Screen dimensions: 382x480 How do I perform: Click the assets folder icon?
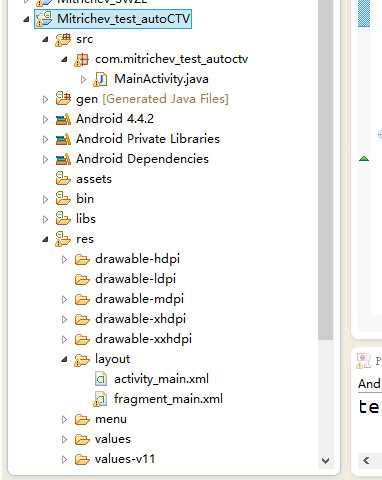63,179
